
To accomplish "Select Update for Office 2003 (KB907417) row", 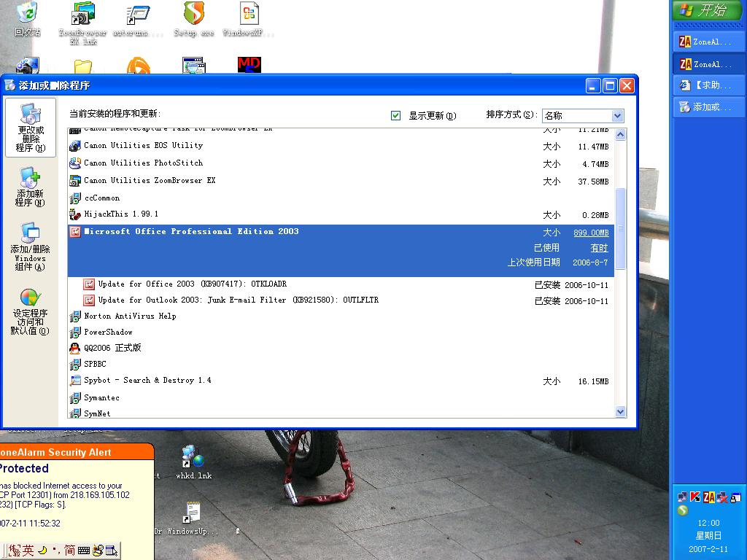I will click(x=341, y=284).
